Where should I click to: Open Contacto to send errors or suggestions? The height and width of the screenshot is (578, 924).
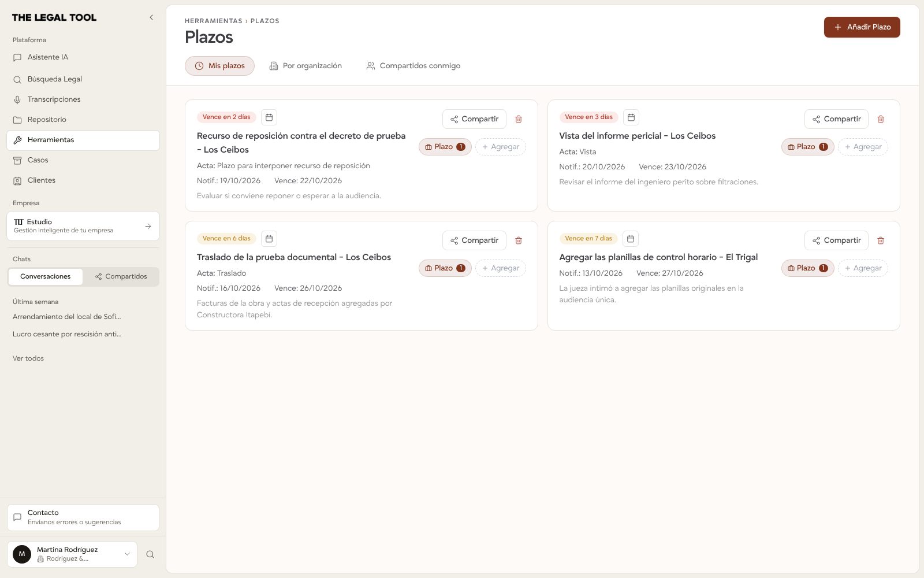point(83,517)
